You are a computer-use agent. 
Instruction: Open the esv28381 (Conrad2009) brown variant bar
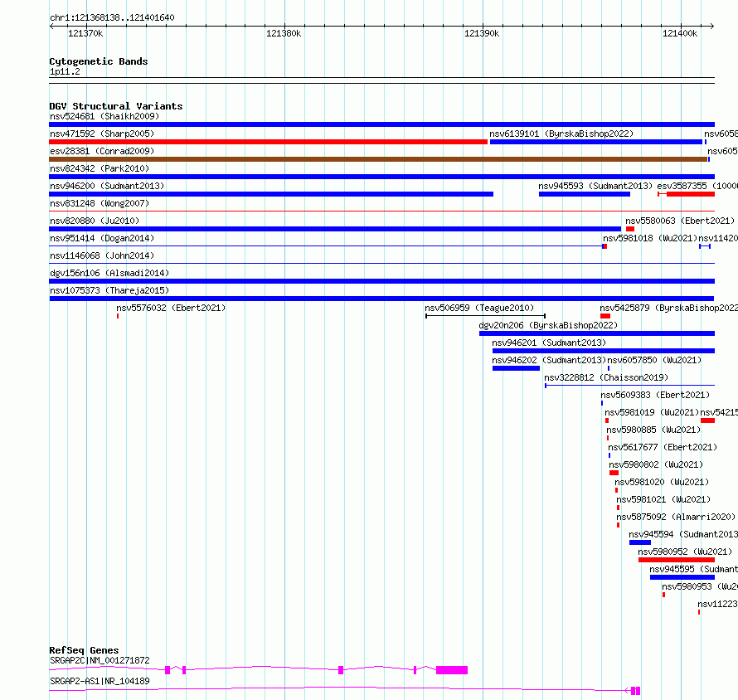[x=378, y=159]
